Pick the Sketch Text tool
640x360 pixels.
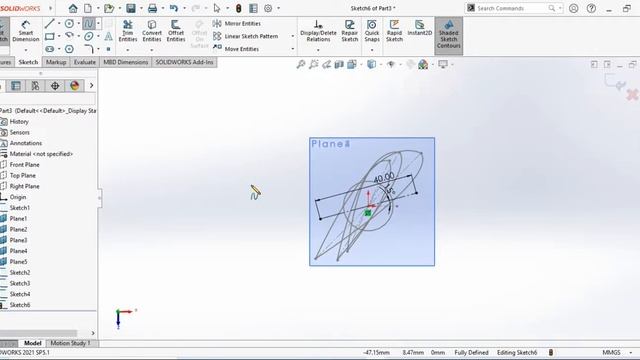point(108,36)
